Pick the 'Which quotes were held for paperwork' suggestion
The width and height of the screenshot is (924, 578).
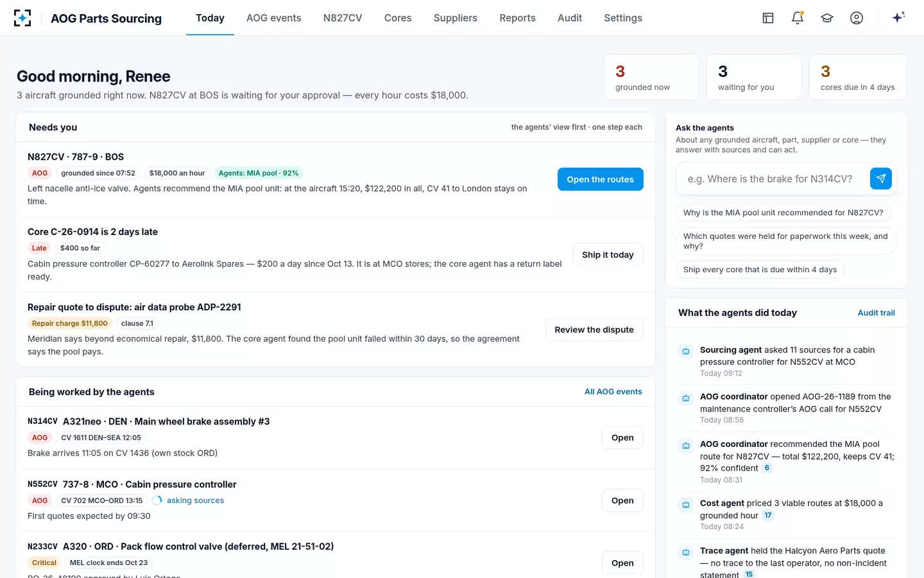click(x=786, y=241)
